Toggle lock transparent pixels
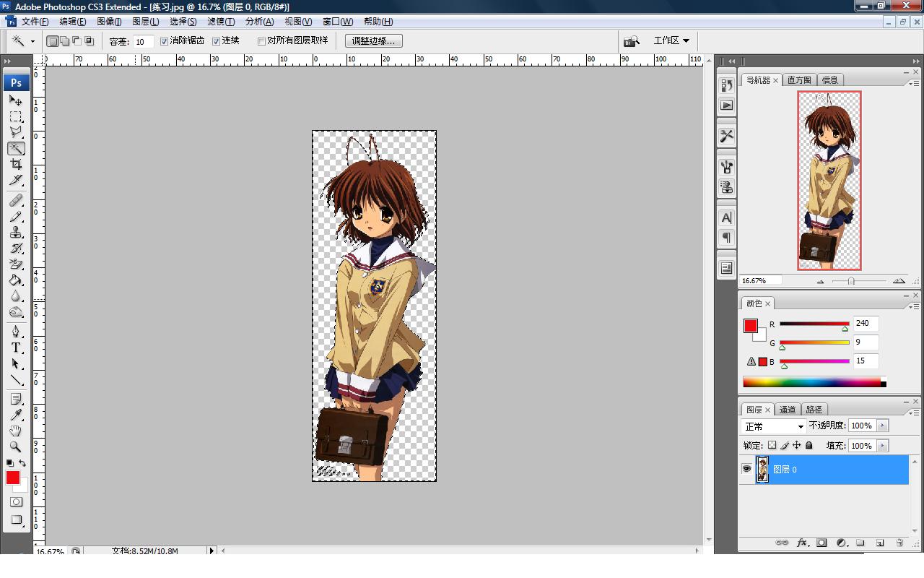 pyautogui.click(x=772, y=446)
